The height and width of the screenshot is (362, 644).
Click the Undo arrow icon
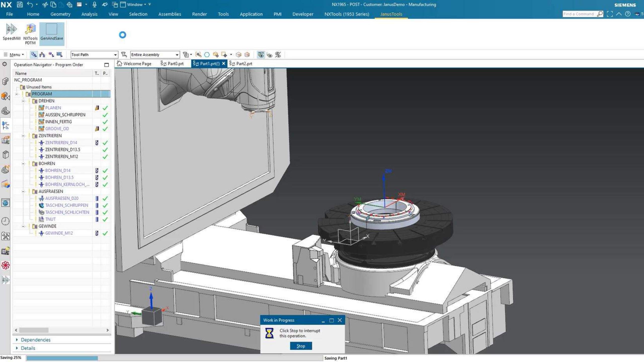[x=30, y=5]
